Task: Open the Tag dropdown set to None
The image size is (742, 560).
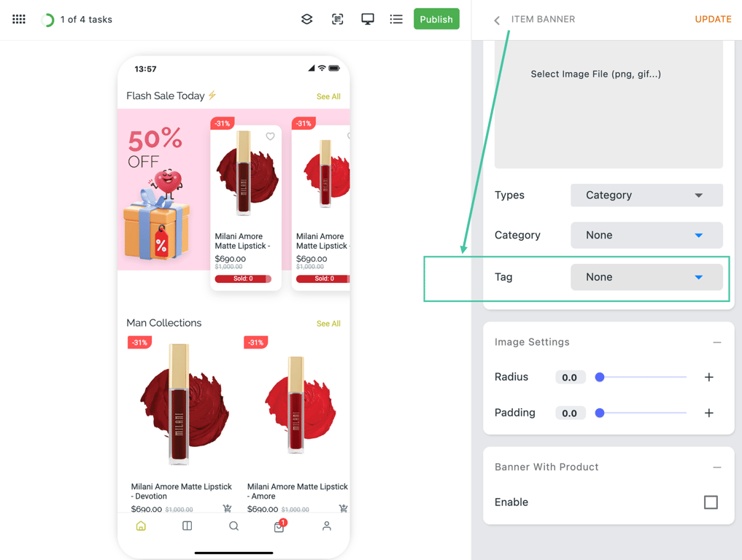Action: (646, 277)
